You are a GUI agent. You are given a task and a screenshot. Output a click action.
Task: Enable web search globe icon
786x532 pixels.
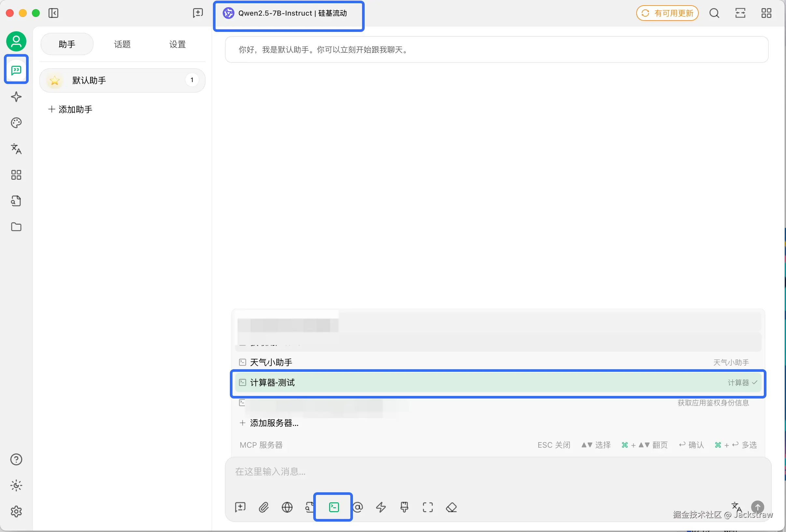click(x=287, y=507)
